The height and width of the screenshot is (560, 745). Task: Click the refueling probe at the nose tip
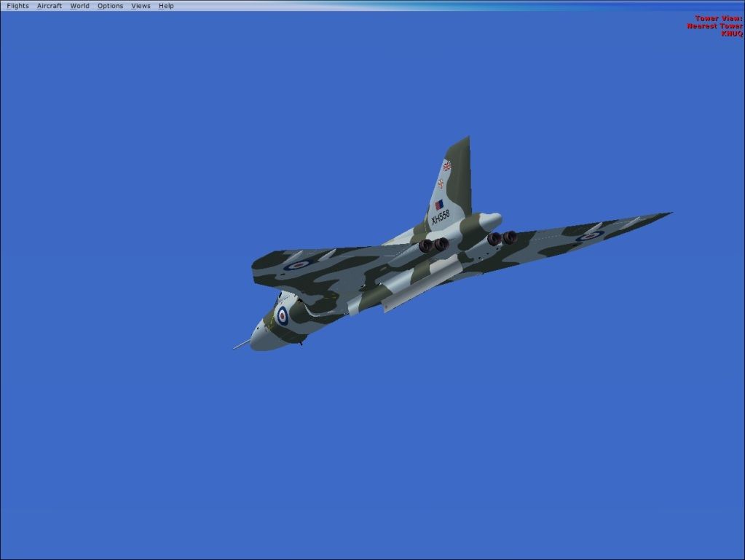click(x=240, y=345)
